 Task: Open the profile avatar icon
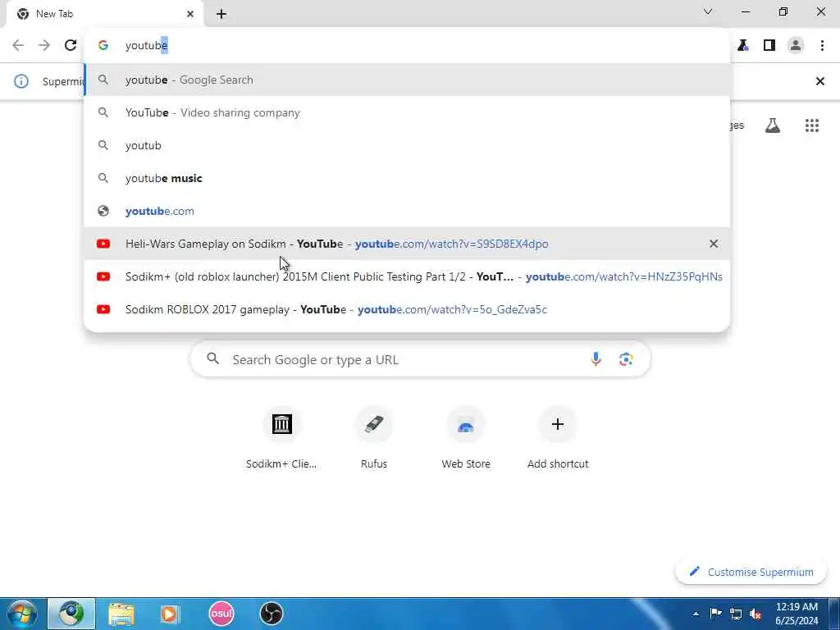click(x=796, y=46)
